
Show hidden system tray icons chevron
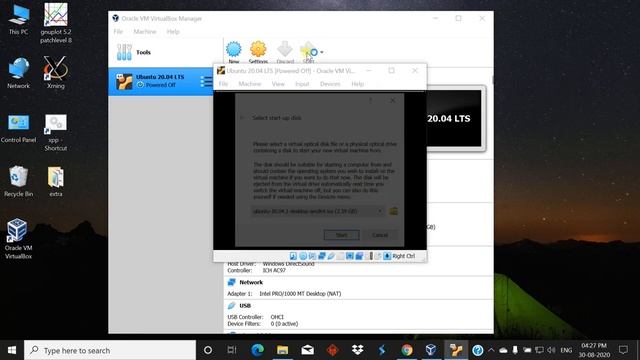pyautogui.click(x=491, y=350)
